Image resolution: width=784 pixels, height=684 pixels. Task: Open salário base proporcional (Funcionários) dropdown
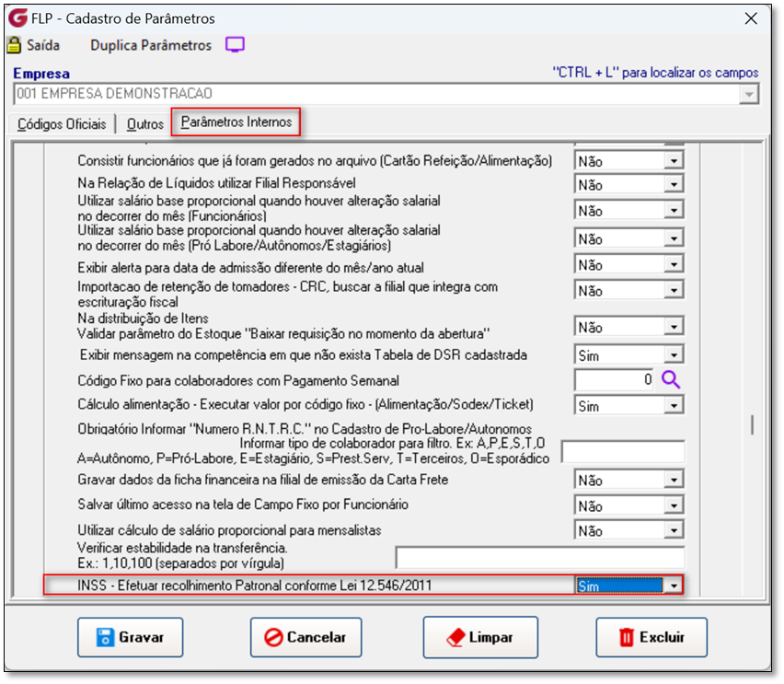(674, 210)
